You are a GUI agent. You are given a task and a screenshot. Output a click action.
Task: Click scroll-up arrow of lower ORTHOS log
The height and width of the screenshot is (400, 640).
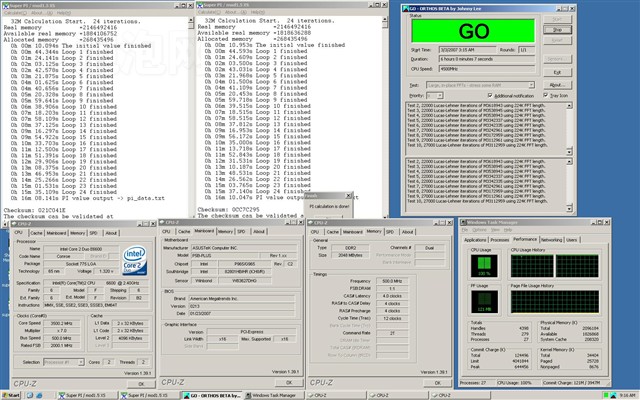[x=569, y=162]
